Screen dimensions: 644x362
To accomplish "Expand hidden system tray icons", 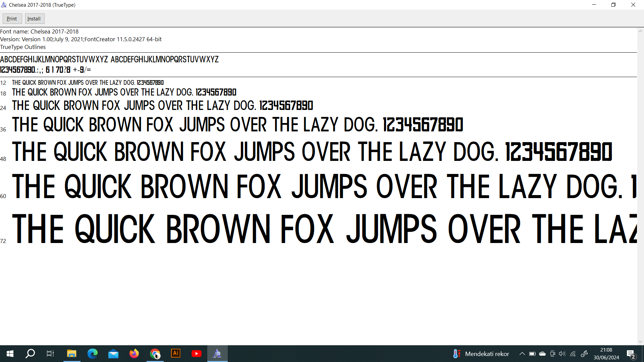I will pos(522,354).
